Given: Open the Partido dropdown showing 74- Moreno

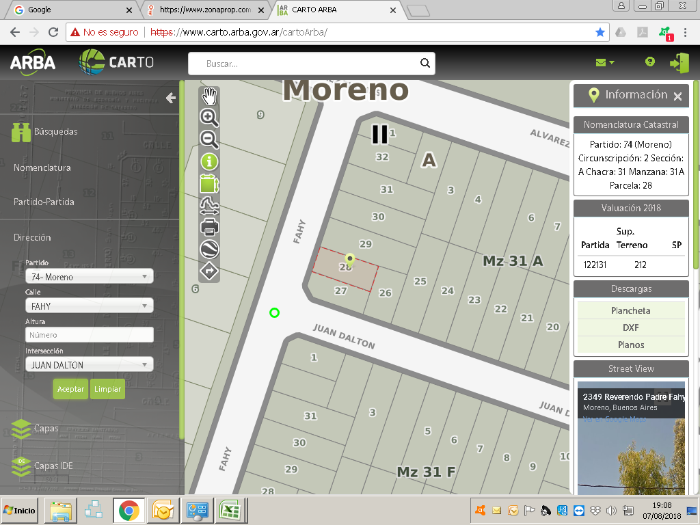Looking at the screenshot, I should (x=89, y=276).
